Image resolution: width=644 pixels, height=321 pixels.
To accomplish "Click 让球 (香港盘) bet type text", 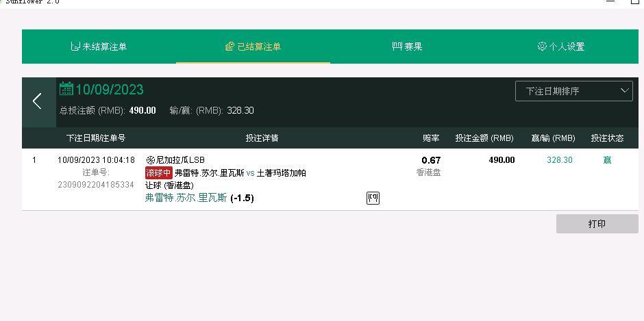I will point(169,185).
